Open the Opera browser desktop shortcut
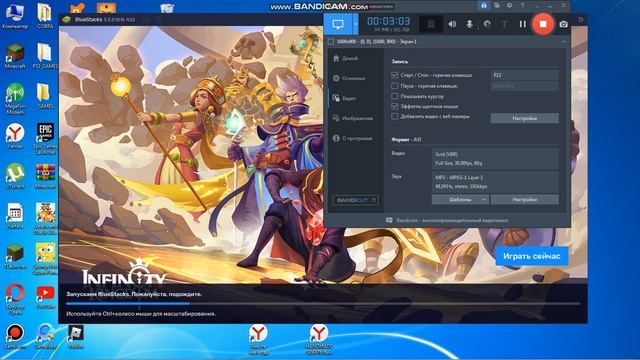The image size is (640, 360). point(15,299)
